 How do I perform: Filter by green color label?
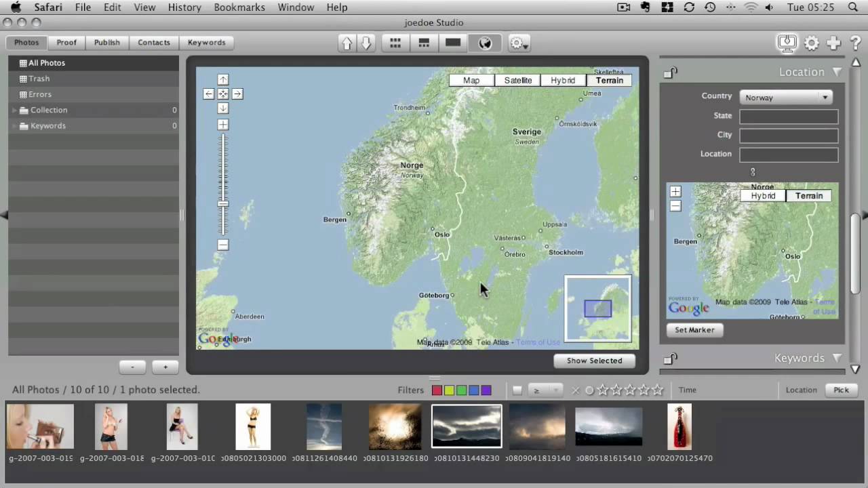pyautogui.click(x=461, y=390)
